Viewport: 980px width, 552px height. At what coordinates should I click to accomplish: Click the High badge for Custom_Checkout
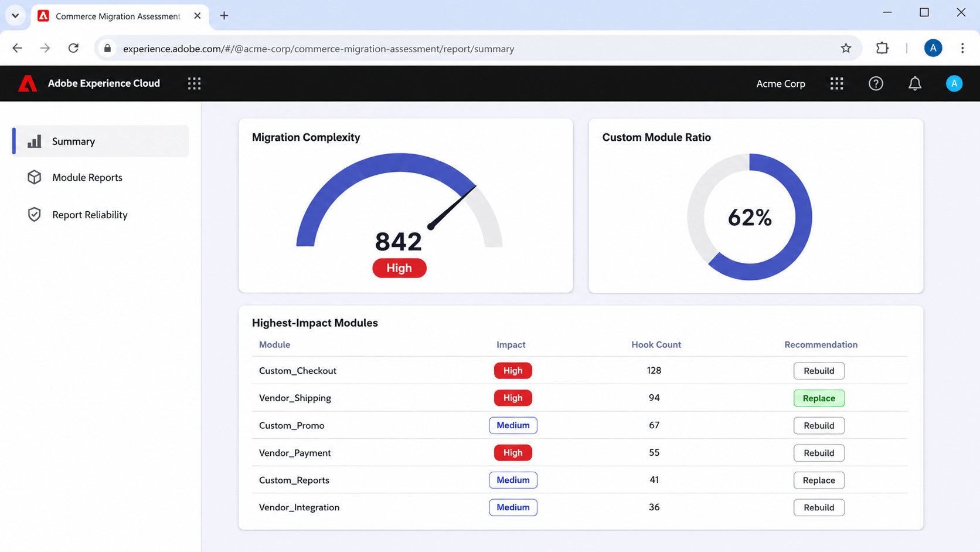(x=513, y=371)
